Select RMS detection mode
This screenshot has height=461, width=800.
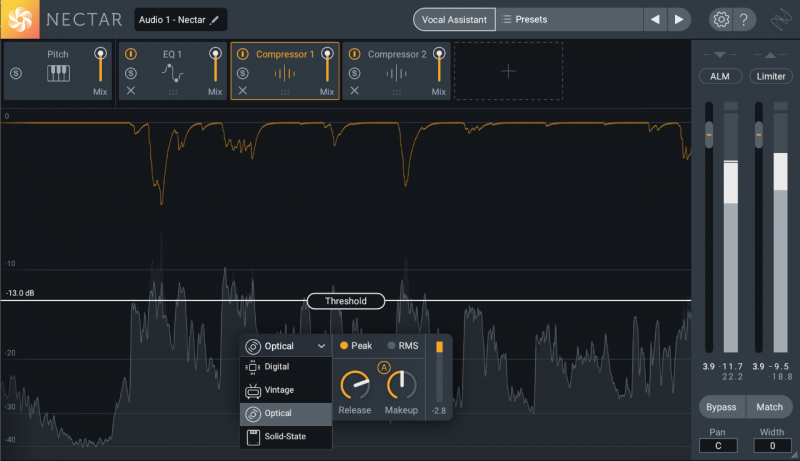[403, 346]
